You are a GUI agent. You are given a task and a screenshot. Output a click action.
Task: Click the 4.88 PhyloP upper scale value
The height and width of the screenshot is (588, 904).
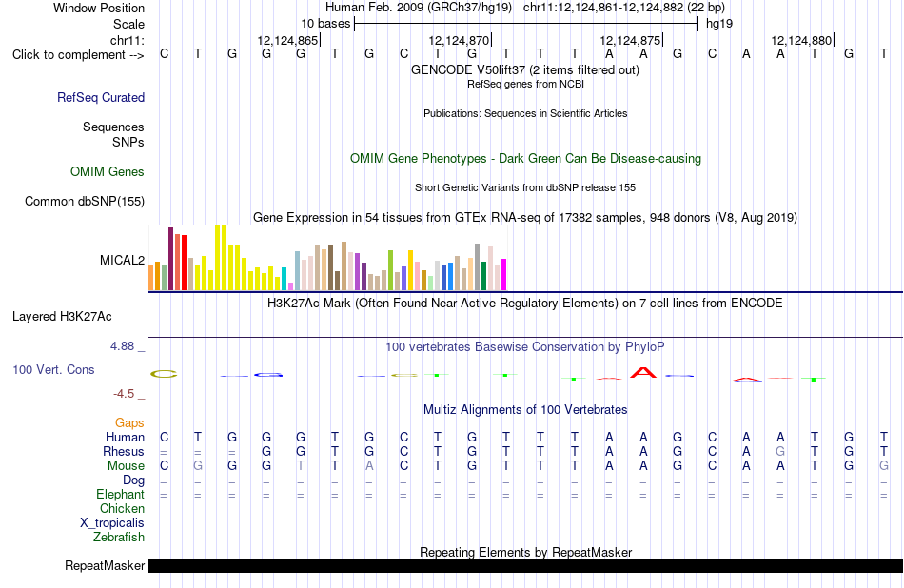122,346
